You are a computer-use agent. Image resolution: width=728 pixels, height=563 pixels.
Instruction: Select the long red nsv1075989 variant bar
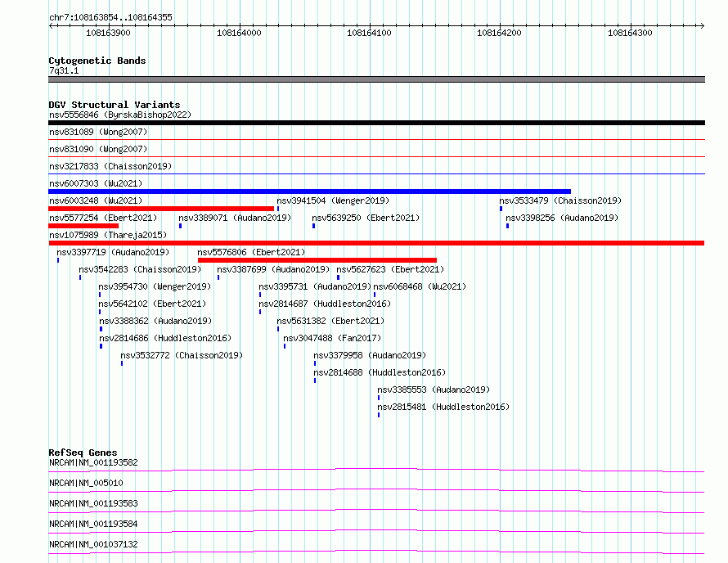[376, 243]
